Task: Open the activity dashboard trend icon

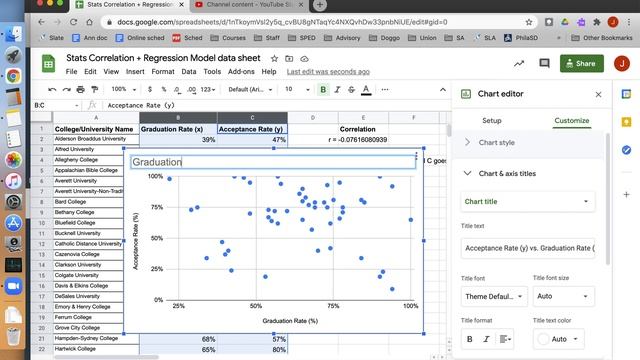Action: click(x=519, y=63)
